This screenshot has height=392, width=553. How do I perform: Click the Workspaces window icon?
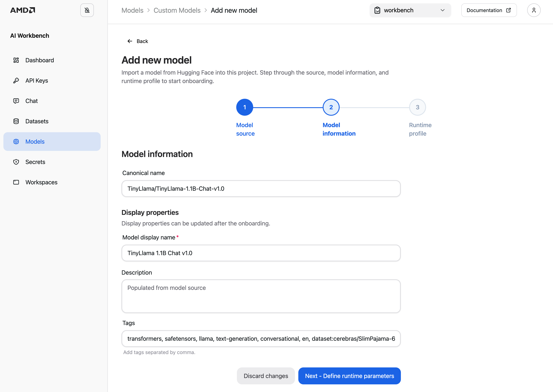click(x=16, y=182)
